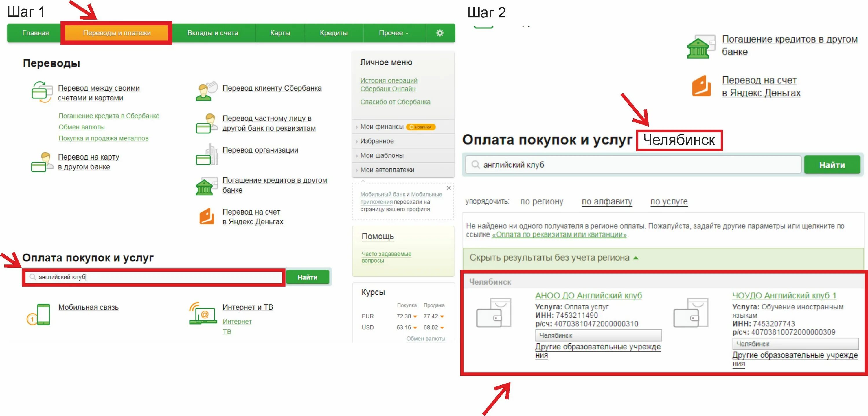
Task: Sort results по алфавиту
Action: (x=606, y=201)
